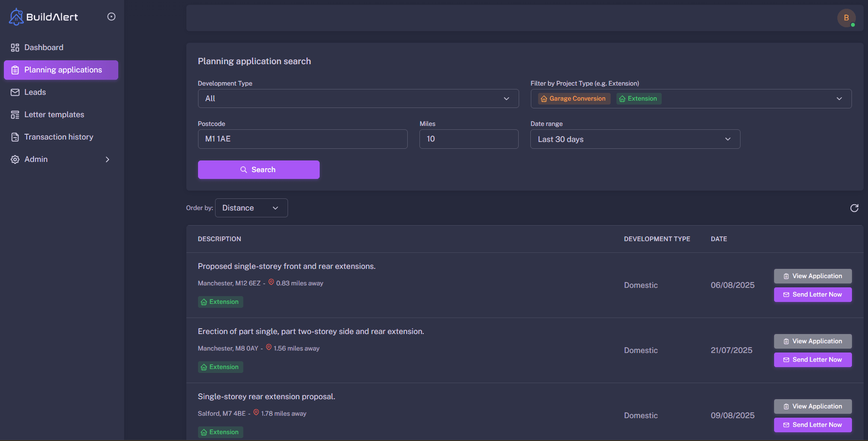The height and width of the screenshot is (441, 868).
Task: Open the Development Type dropdown
Action: coord(358,99)
